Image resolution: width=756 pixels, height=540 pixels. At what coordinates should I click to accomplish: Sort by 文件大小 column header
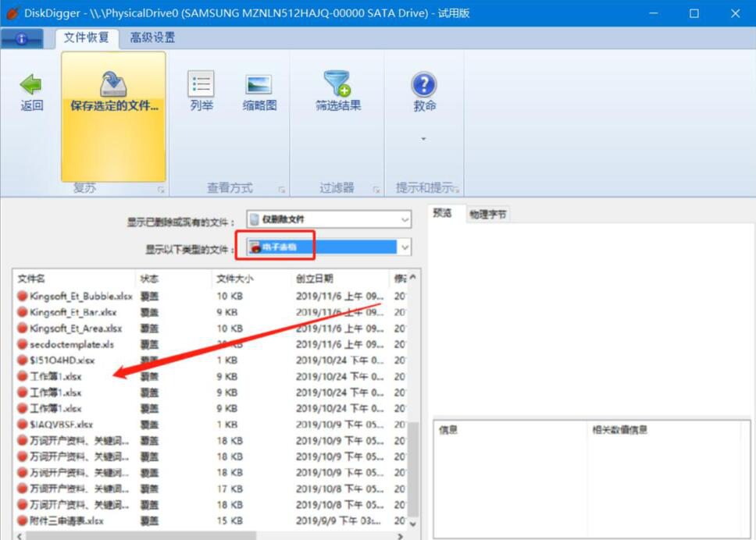coord(251,279)
